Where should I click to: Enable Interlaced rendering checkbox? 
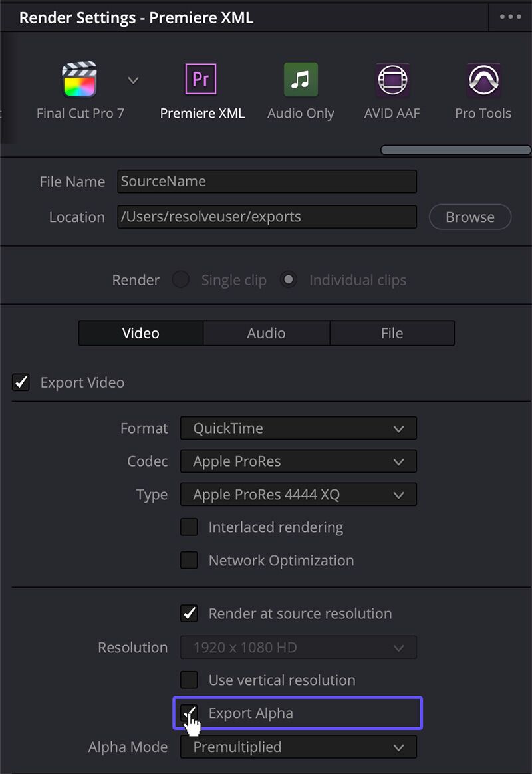[189, 527]
